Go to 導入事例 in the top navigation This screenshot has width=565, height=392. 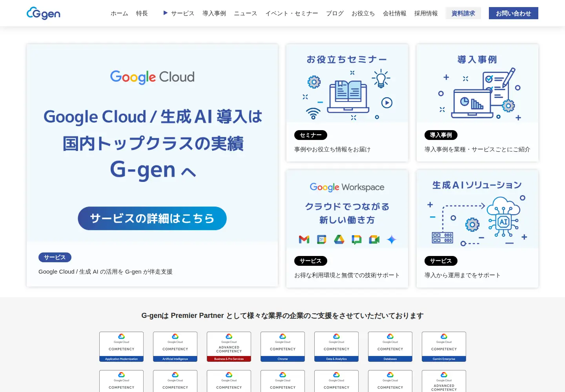pos(214,13)
